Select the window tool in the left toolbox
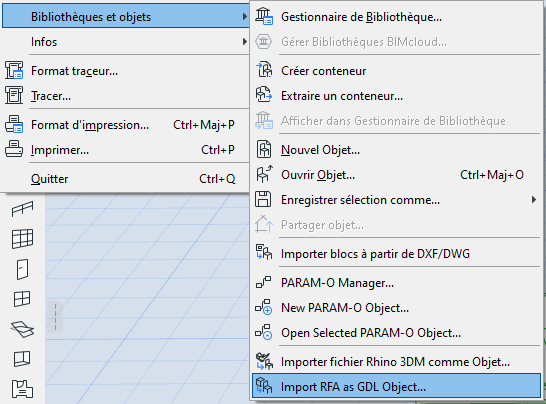 pyautogui.click(x=22, y=299)
